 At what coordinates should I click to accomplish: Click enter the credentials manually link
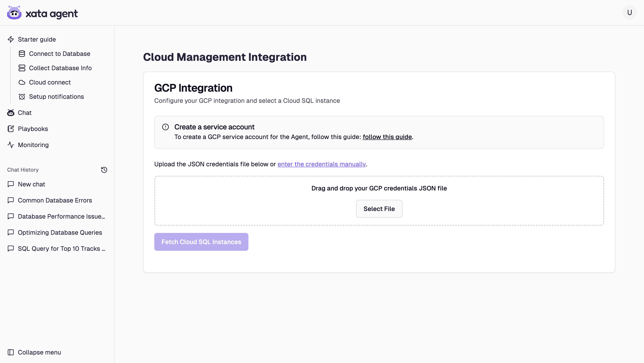pyautogui.click(x=322, y=164)
